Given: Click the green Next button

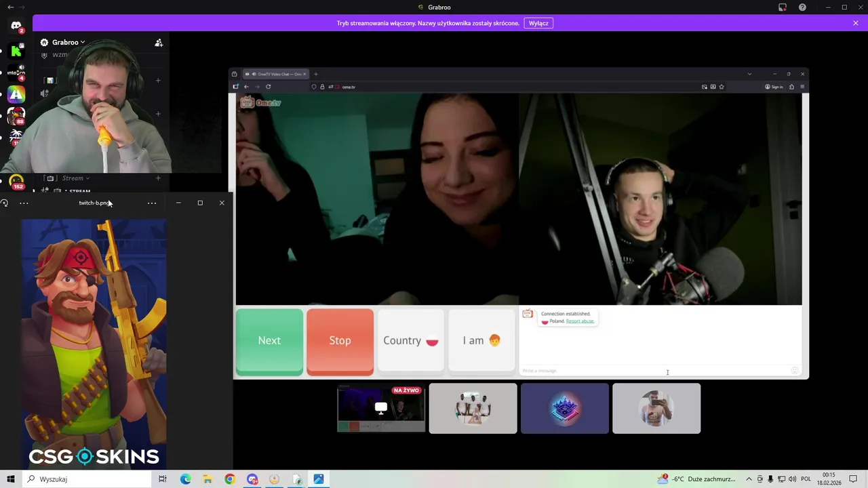Looking at the screenshot, I should pyautogui.click(x=269, y=341).
